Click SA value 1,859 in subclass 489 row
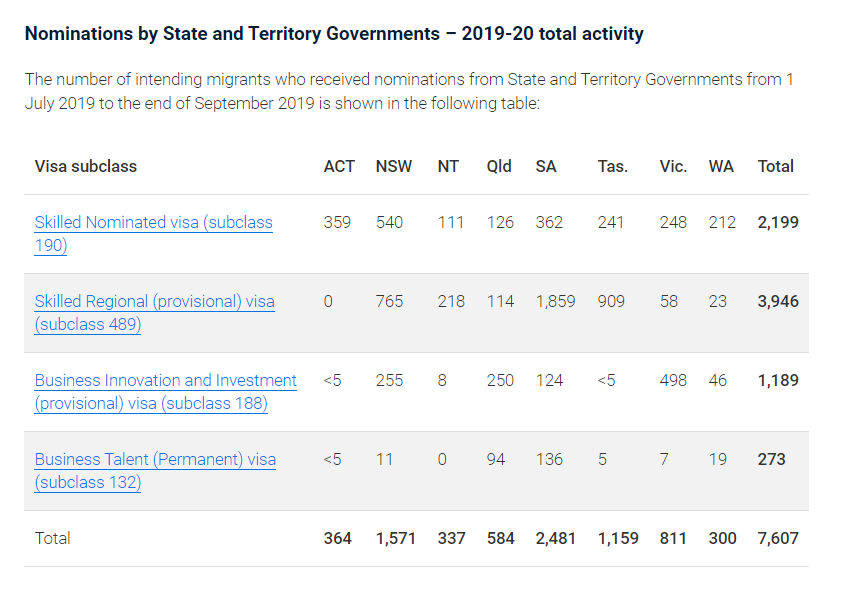This screenshot has width=850, height=600. (x=555, y=301)
